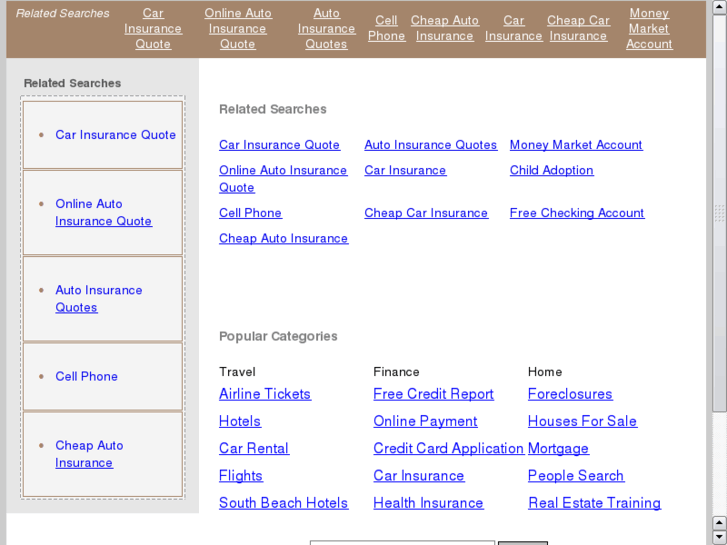Screen dimensions: 727x545
Task: Click Car Insurance in center Related Searches
Action: (405, 171)
